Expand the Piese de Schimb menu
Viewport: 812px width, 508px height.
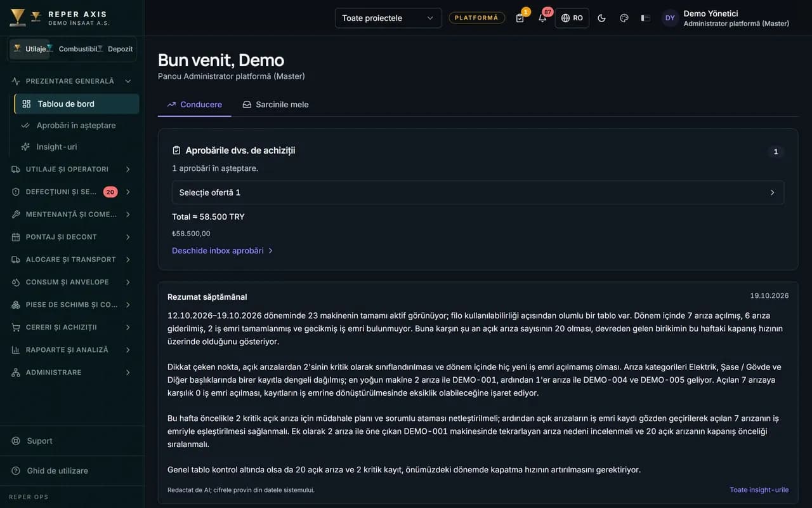tap(72, 305)
